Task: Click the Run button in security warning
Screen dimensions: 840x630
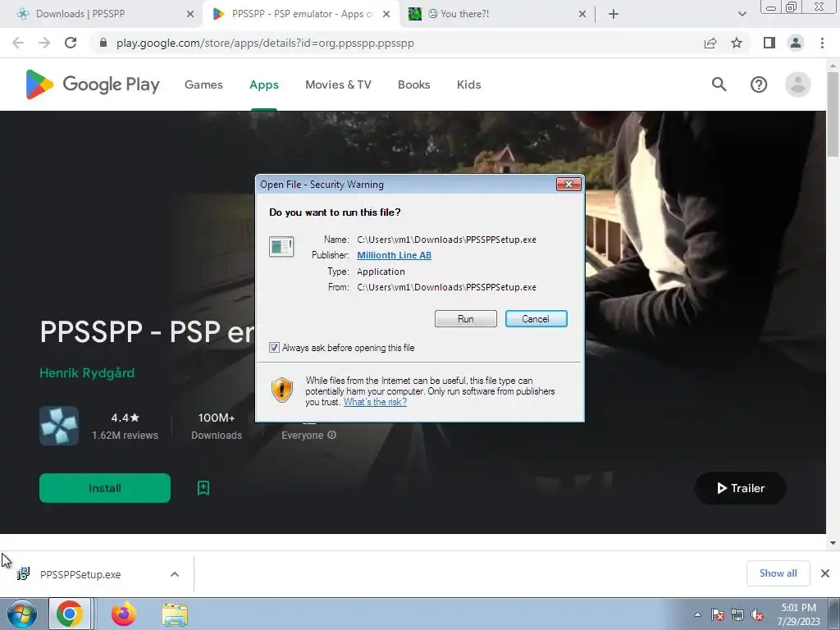Action: pyautogui.click(x=466, y=319)
